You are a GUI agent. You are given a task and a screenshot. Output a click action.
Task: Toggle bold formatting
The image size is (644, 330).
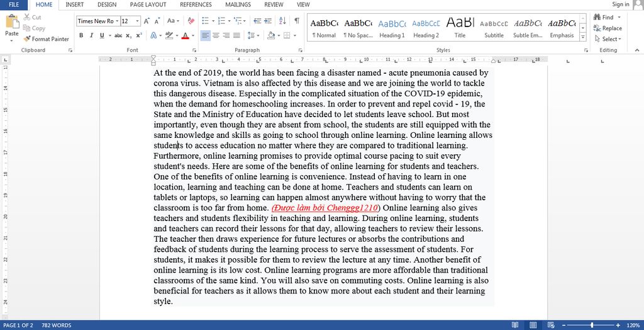[81, 35]
